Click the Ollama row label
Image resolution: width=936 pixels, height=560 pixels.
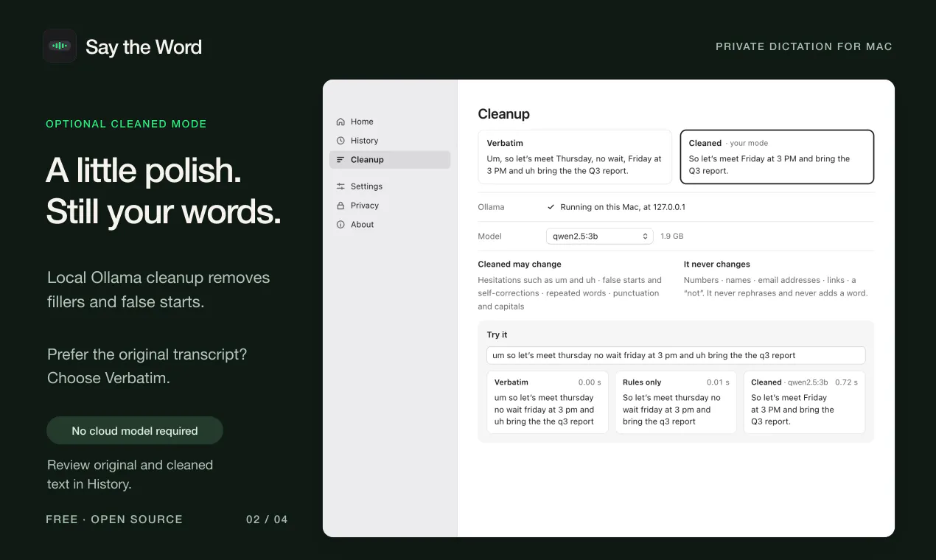click(492, 207)
